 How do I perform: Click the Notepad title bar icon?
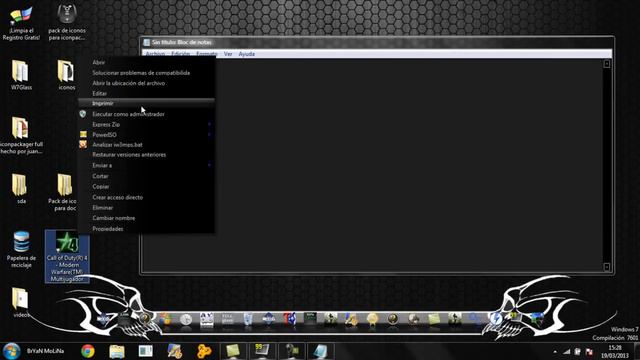(147, 42)
